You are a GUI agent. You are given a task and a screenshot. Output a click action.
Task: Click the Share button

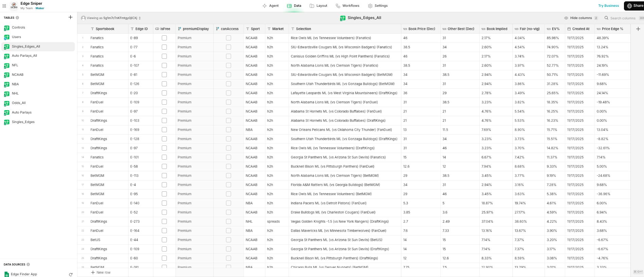634,6
